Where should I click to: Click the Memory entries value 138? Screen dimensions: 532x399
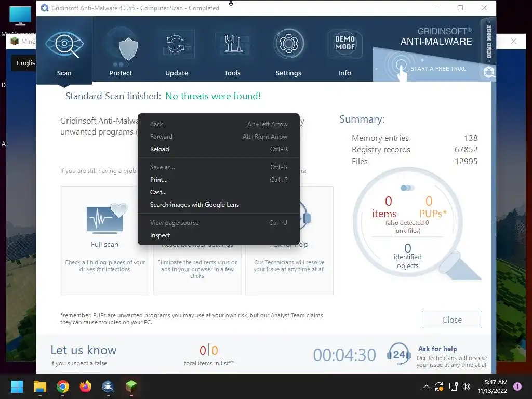click(x=471, y=138)
